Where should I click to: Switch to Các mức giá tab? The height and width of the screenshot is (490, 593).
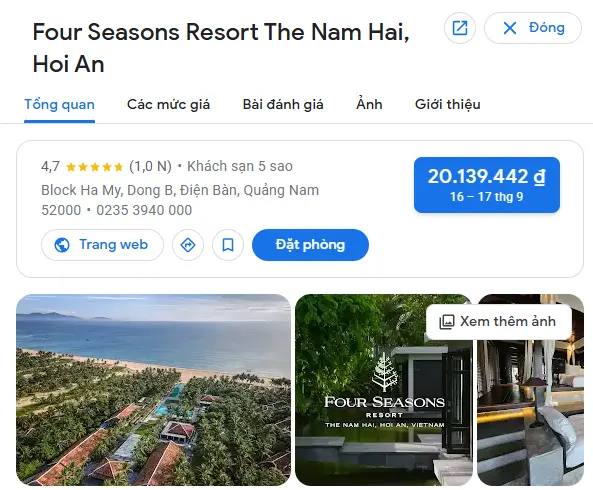coord(168,104)
